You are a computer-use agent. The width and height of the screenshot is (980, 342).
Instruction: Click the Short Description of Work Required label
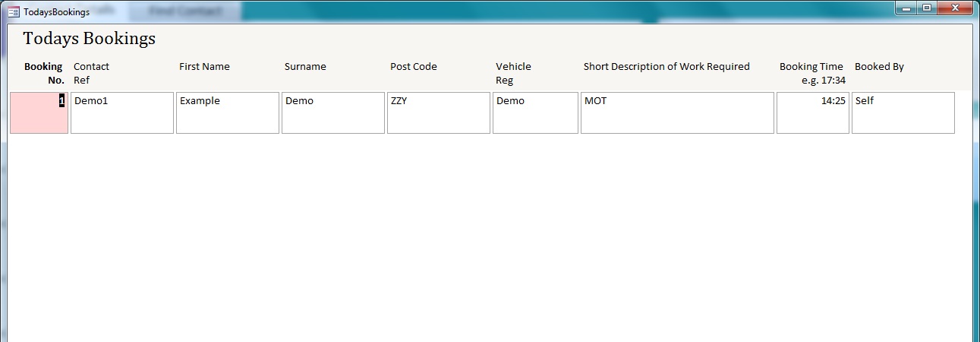pyautogui.click(x=666, y=67)
